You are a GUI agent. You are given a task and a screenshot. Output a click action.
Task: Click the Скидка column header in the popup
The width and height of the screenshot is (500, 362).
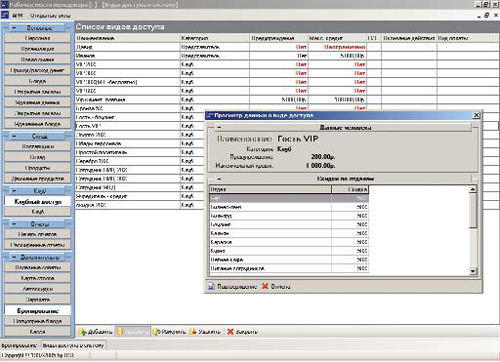pyautogui.click(x=350, y=189)
